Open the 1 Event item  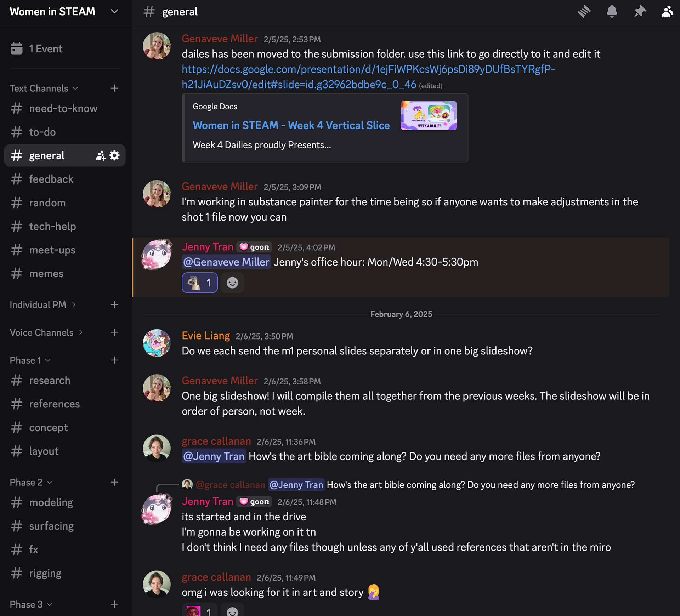pyautogui.click(x=45, y=49)
